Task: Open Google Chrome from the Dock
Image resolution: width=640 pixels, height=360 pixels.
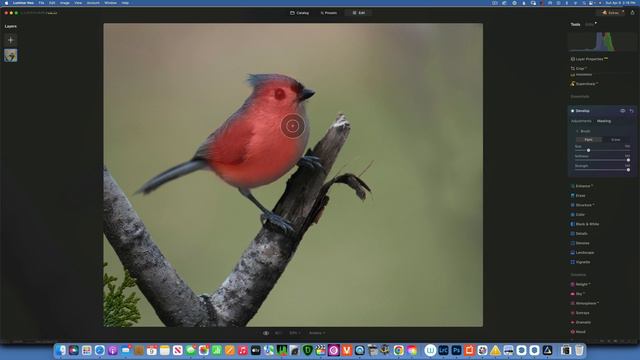Action: [x=398, y=350]
